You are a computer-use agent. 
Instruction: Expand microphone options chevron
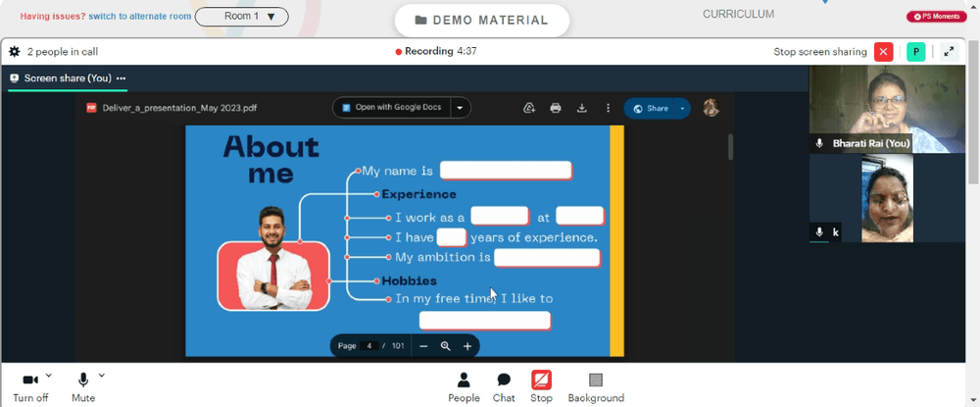coord(102,376)
